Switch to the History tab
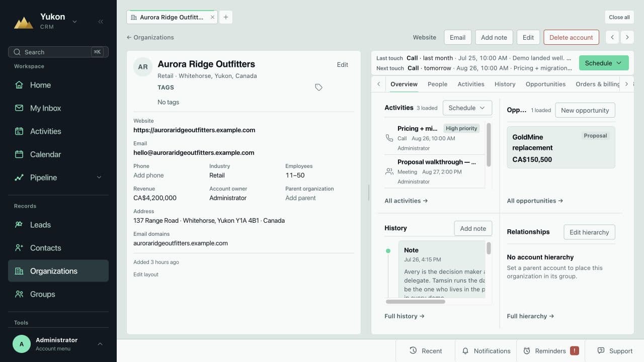The image size is (644, 362). 505,84
